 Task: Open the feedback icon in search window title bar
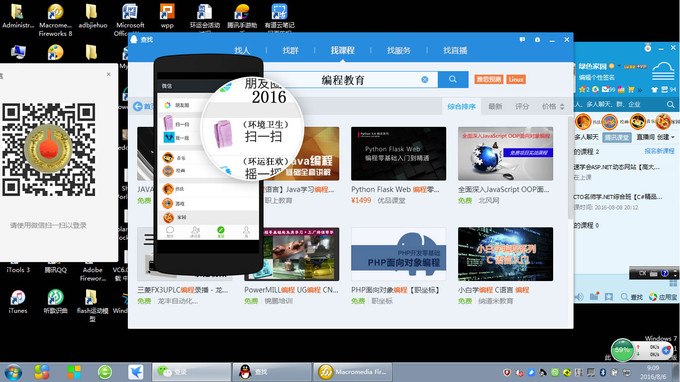pyautogui.click(x=522, y=39)
